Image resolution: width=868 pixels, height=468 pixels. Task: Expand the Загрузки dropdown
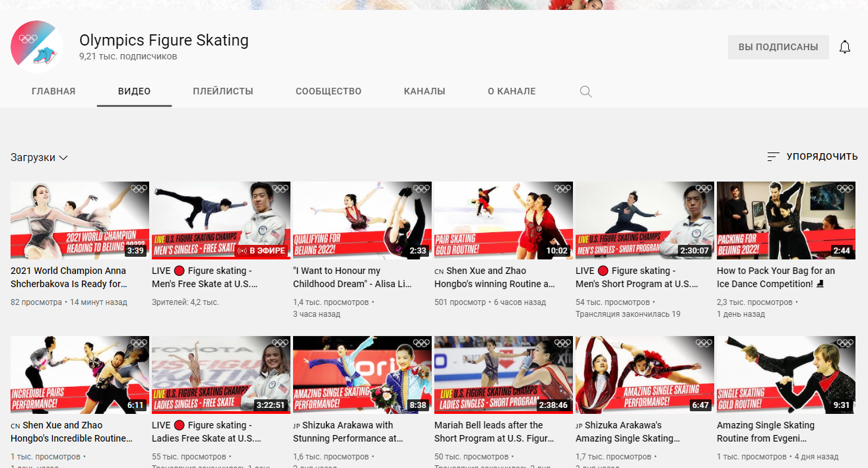[x=40, y=158]
